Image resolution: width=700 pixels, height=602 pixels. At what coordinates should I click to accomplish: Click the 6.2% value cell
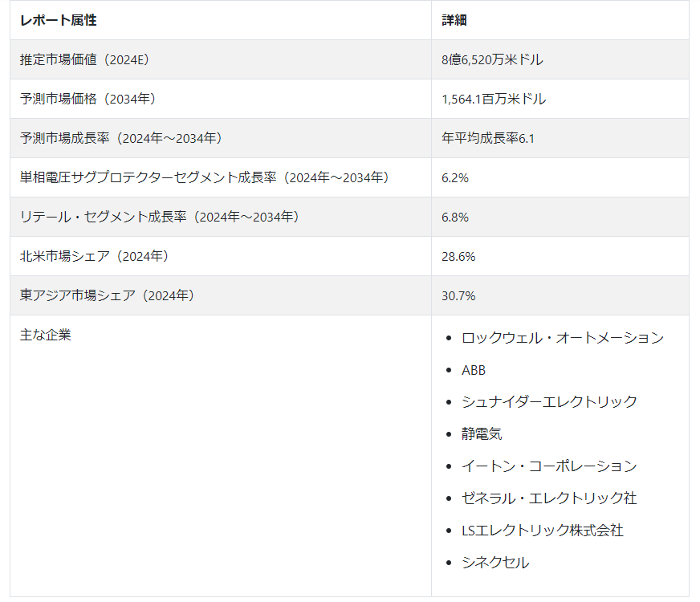[455, 177]
